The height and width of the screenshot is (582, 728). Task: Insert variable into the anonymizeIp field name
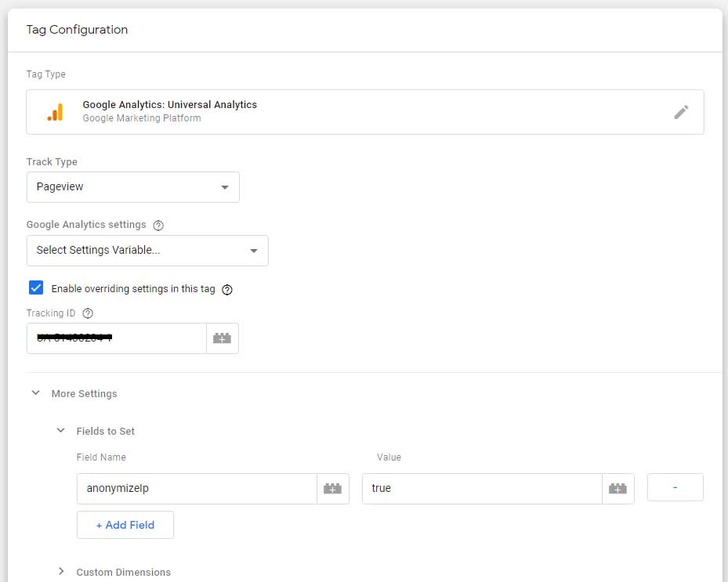coord(333,489)
